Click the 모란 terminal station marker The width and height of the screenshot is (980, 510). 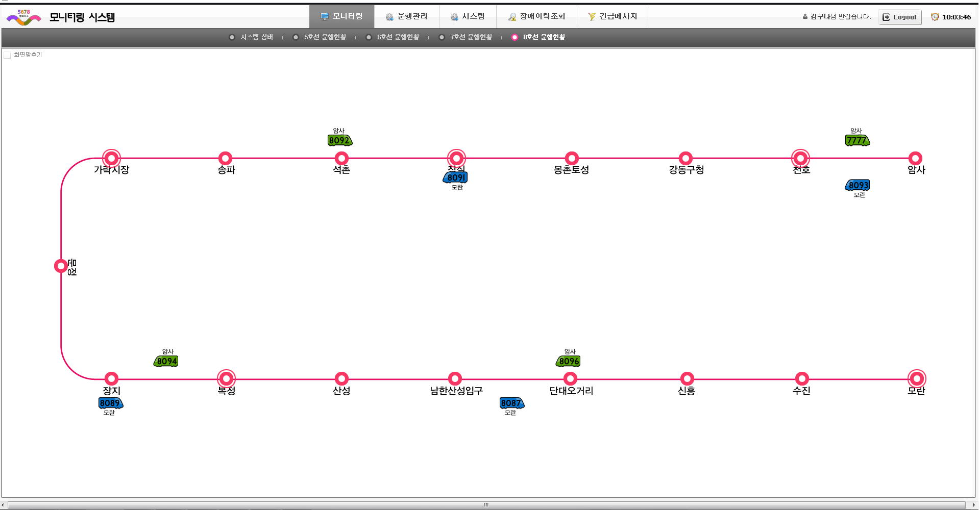(917, 378)
